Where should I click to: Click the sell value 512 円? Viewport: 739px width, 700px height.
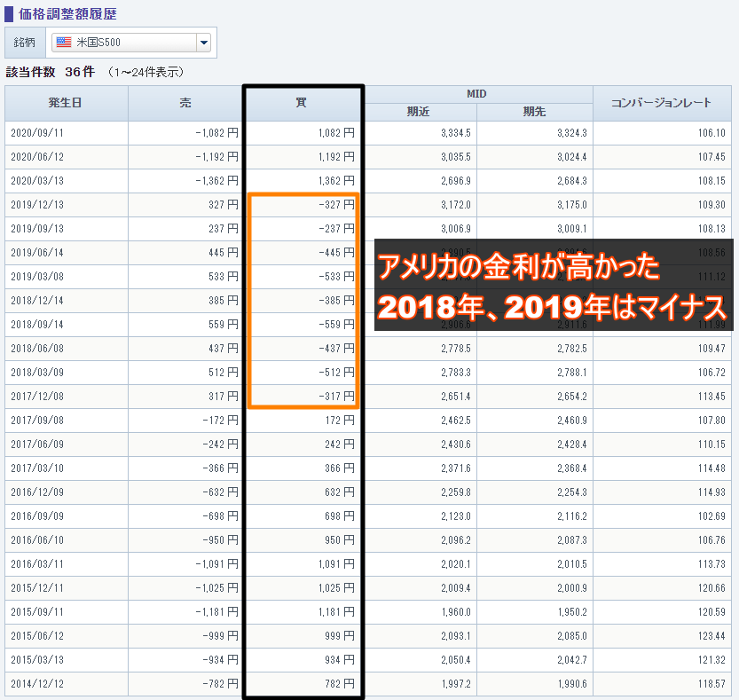pyautogui.click(x=224, y=373)
